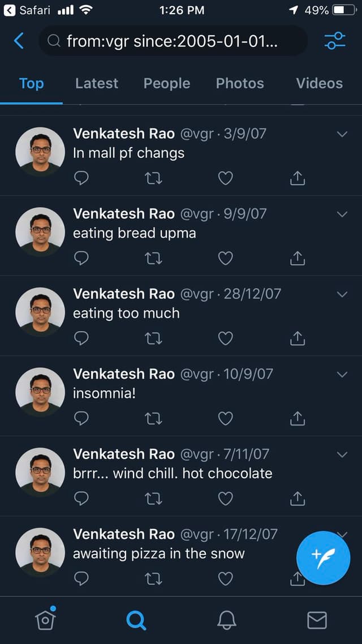Expand the chevron on the 'in mall pf changs' tweet
Image resolution: width=362 pixels, height=644 pixels.
(342, 134)
